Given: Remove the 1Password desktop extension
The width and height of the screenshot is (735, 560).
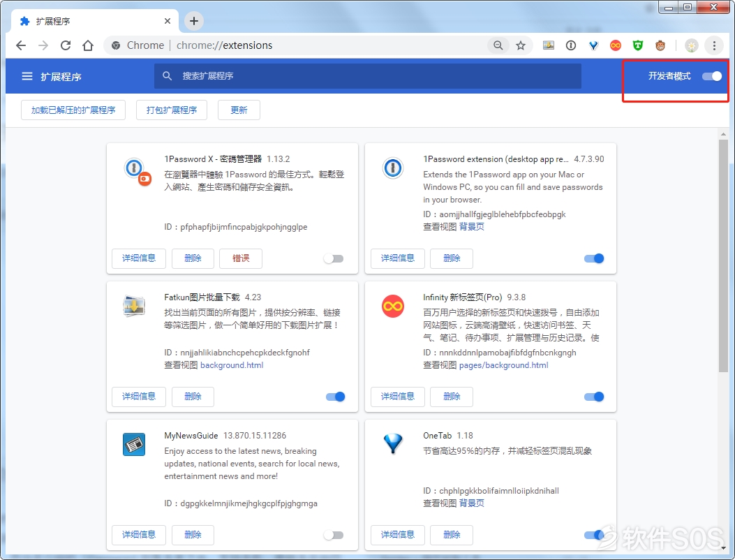Looking at the screenshot, I should click(x=452, y=258).
